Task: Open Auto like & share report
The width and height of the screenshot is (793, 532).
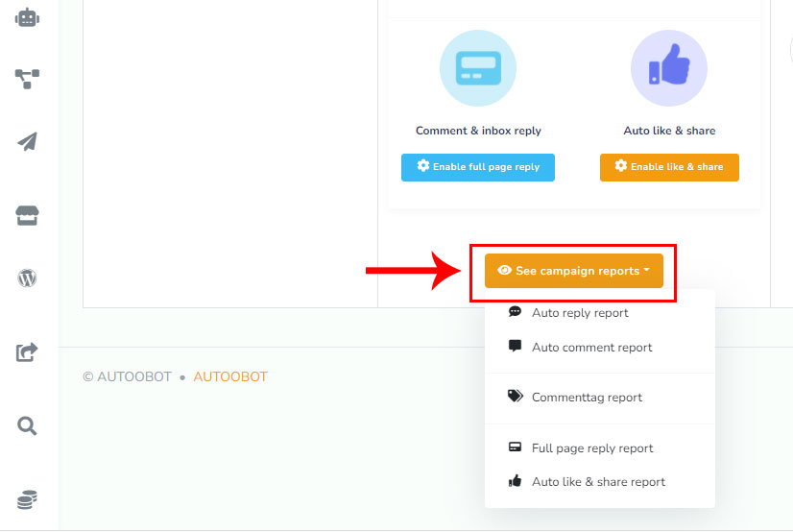Action: [x=598, y=482]
